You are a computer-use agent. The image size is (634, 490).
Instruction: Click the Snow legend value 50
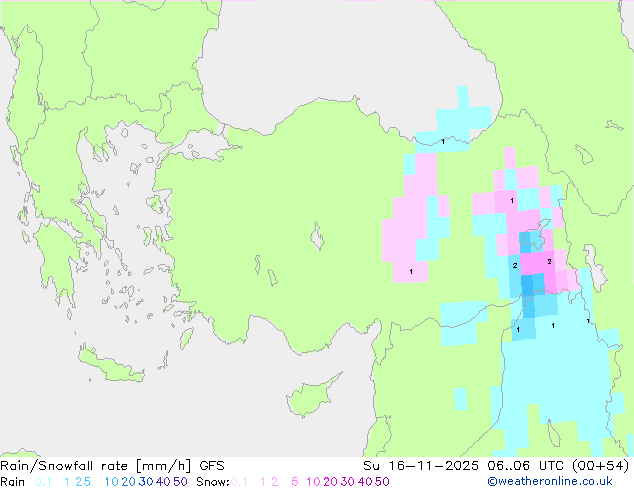[382, 482]
